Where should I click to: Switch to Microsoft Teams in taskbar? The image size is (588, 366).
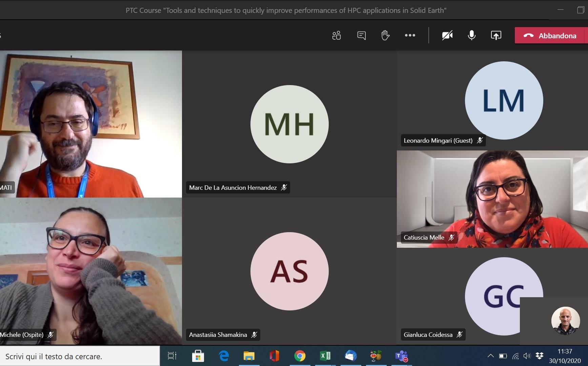pos(401,356)
